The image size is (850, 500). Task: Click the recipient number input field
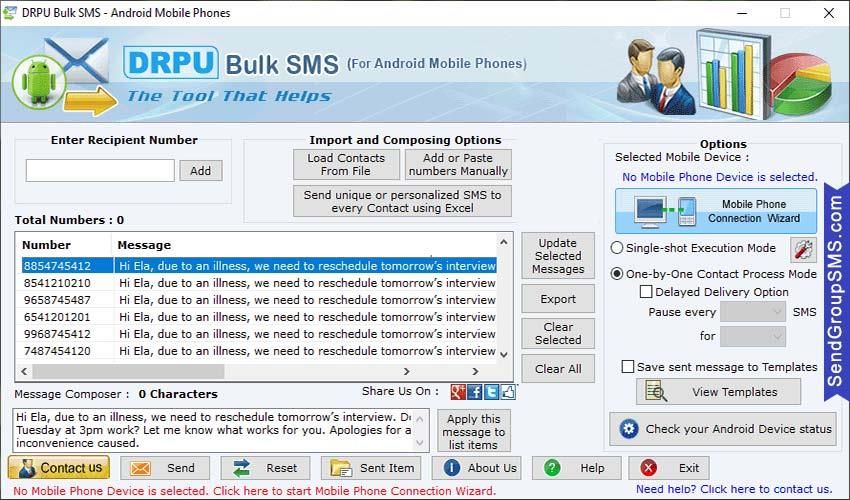pyautogui.click(x=100, y=170)
